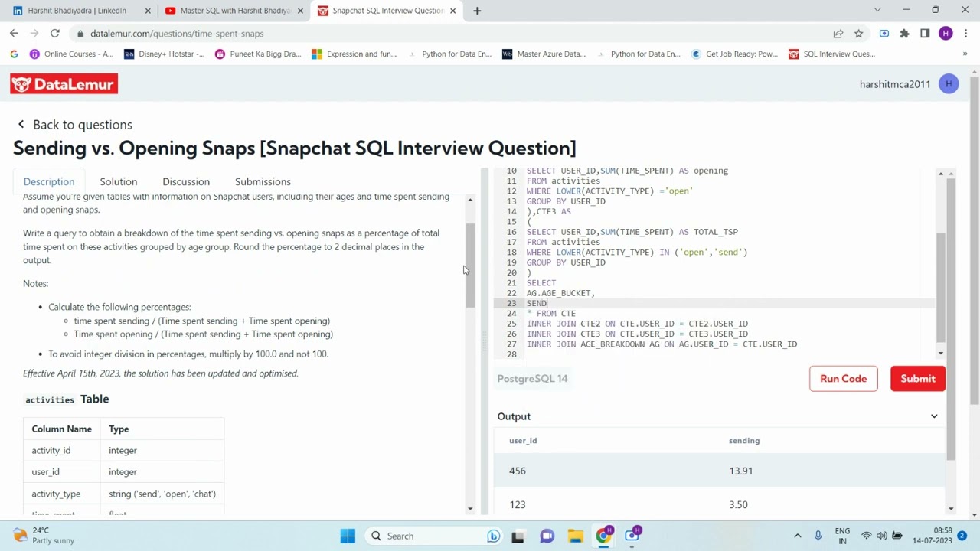This screenshot has width=980, height=551.
Task: Switch to the Solution tab
Action: (119, 182)
